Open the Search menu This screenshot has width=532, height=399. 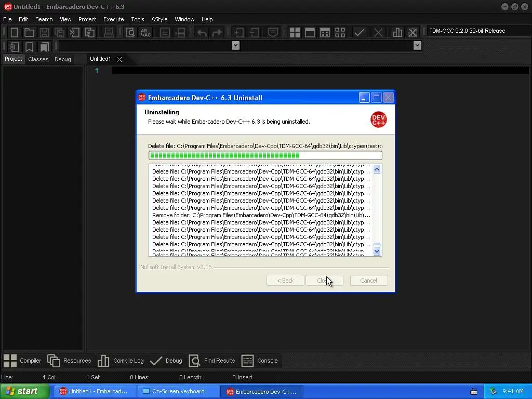click(x=44, y=19)
